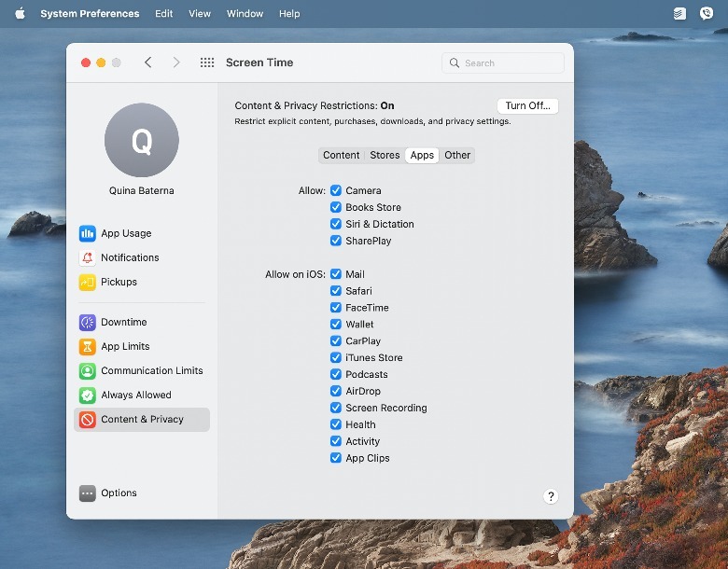Select the Notifications bell icon

point(88,257)
